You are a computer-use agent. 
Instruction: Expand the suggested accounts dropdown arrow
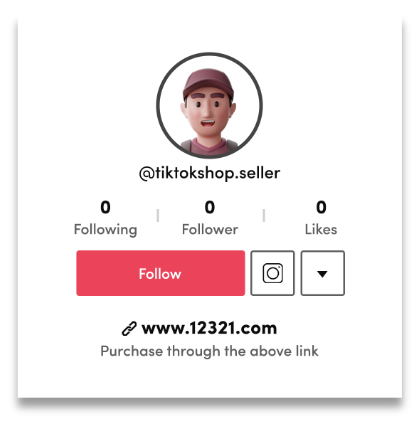323,273
